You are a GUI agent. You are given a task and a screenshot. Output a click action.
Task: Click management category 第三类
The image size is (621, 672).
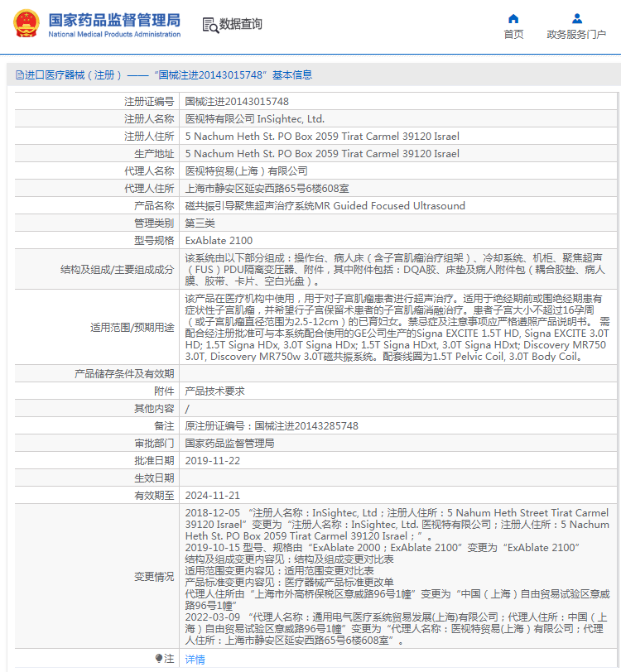click(x=200, y=223)
